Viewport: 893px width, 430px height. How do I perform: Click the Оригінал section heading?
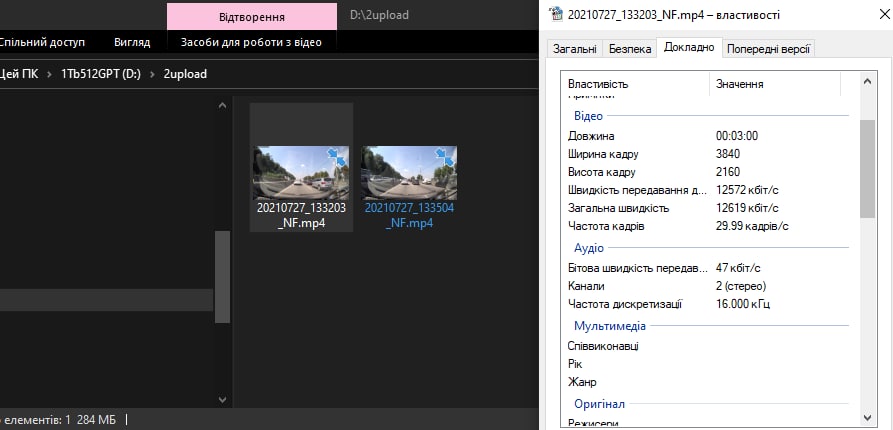coord(599,404)
